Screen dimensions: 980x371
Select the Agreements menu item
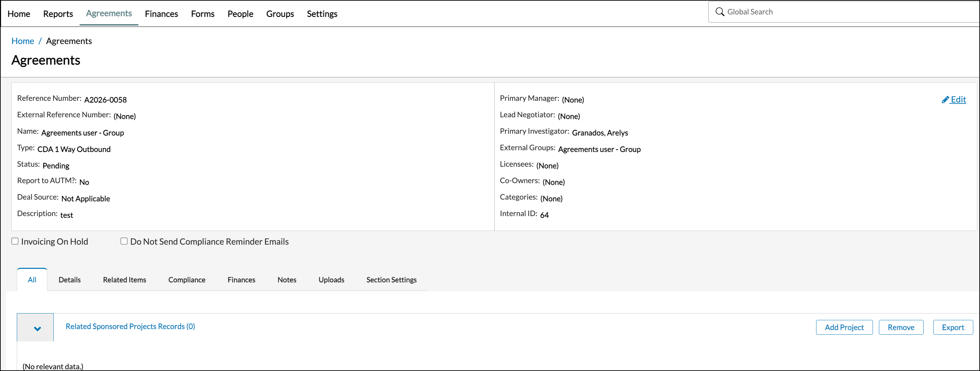(109, 13)
